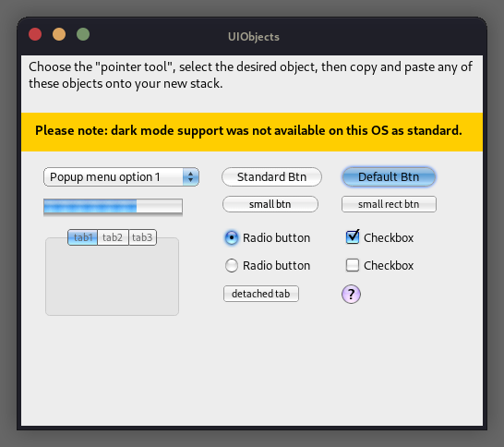Minimize window using the orange button
Viewport: 504px width, 447px height.
[x=59, y=34]
